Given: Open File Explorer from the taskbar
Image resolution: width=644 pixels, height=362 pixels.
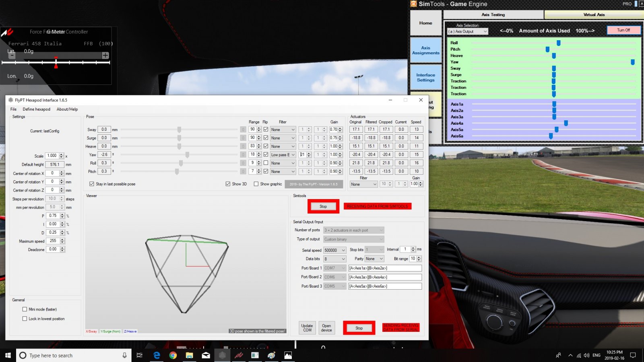Looking at the screenshot, I should pyautogui.click(x=189, y=355).
